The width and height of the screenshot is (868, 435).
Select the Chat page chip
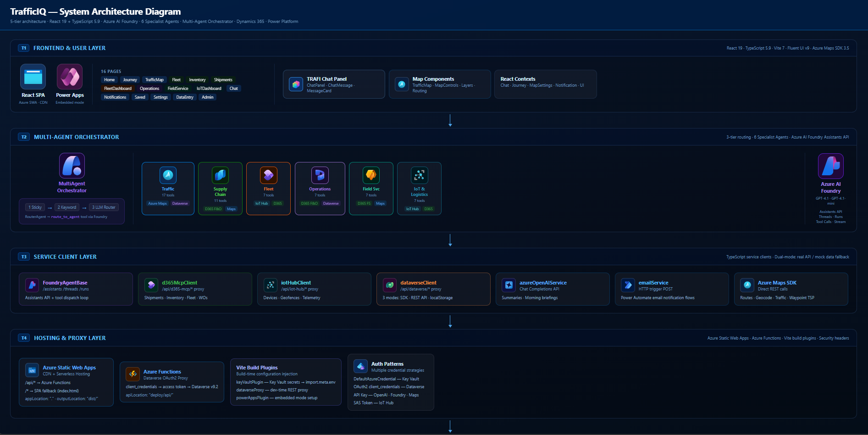[x=234, y=89]
